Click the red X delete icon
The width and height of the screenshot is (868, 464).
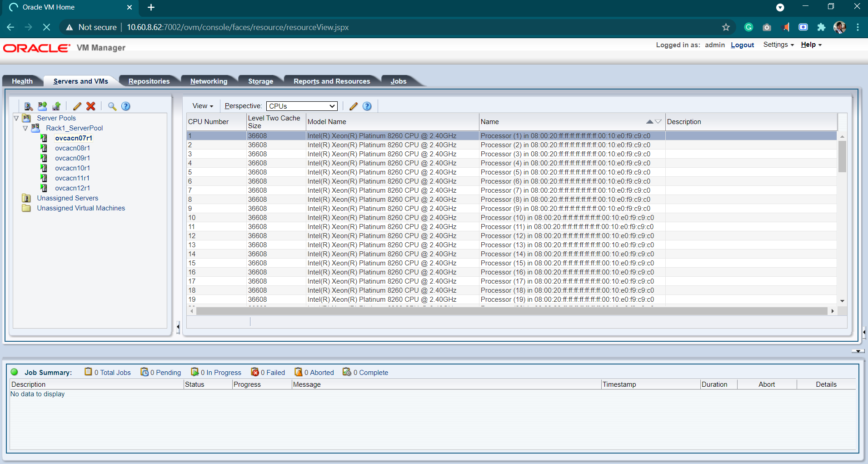click(x=91, y=106)
